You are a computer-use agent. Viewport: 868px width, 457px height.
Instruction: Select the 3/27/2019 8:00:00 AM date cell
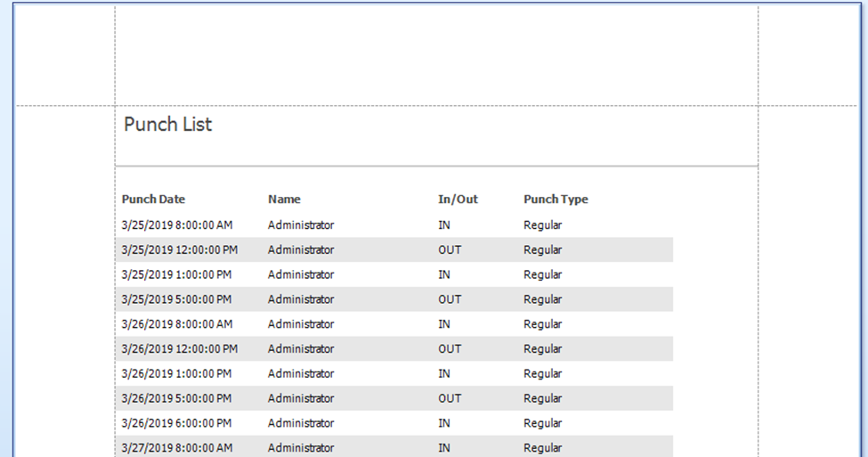point(177,447)
